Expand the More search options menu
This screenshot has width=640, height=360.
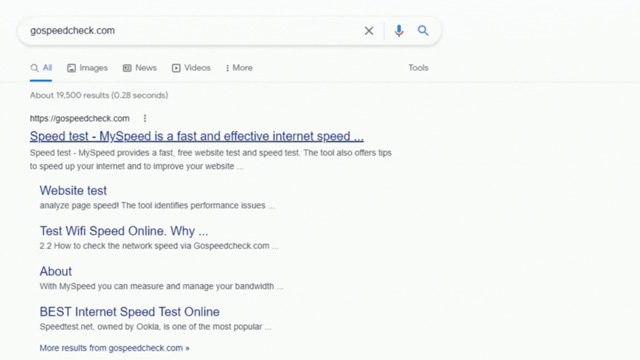coord(239,68)
